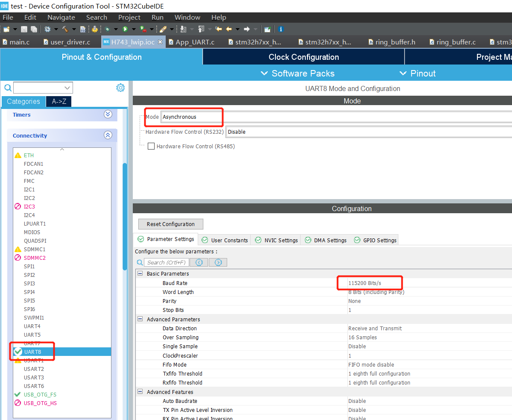Open the Window menu
512x420 pixels.
(187, 18)
